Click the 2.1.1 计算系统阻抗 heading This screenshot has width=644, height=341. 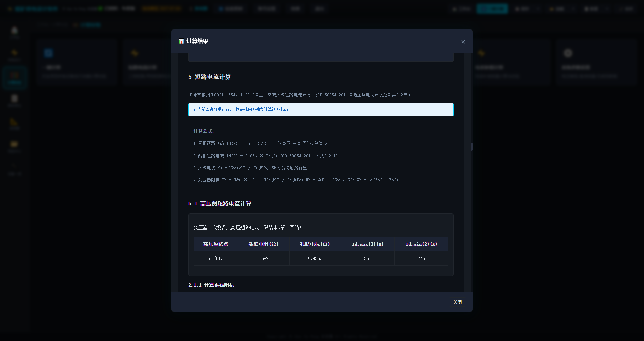coord(211,285)
